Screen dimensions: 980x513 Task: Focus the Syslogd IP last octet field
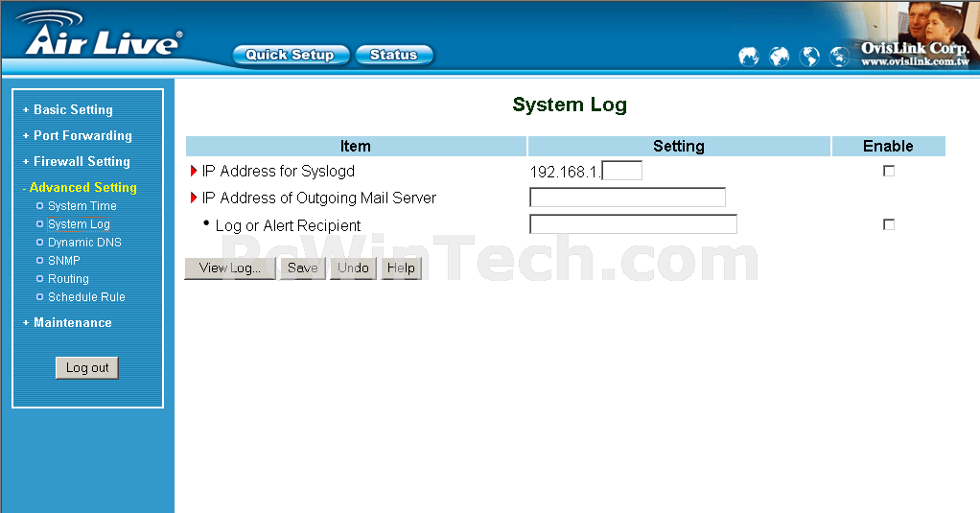(x=622, y=171)
